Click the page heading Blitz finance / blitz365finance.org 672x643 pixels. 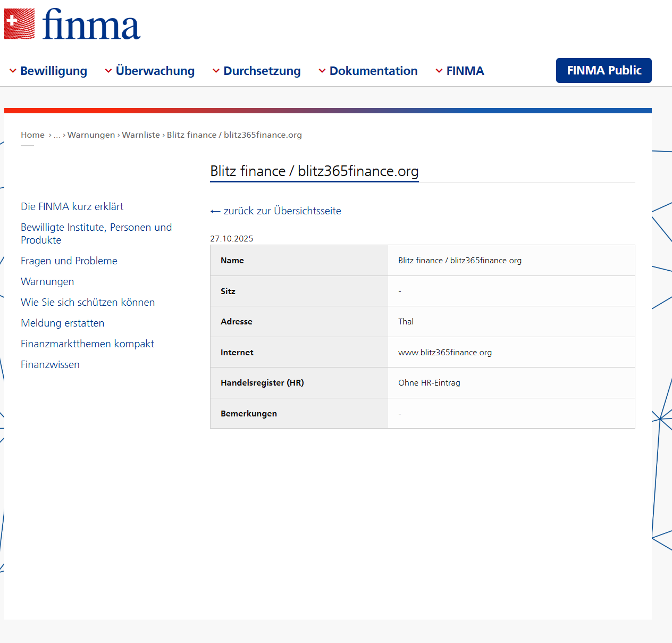[314, 171]
